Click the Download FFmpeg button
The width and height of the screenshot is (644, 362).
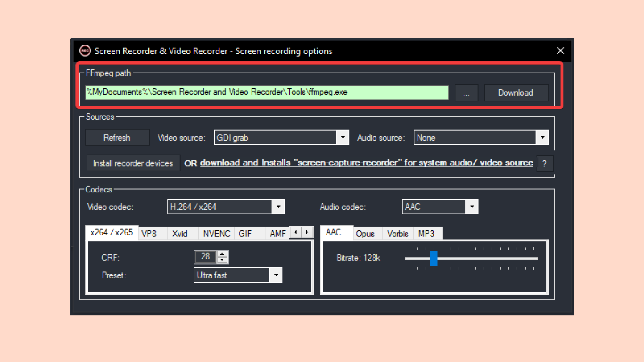pyautogui.click(x=516, y=93)
